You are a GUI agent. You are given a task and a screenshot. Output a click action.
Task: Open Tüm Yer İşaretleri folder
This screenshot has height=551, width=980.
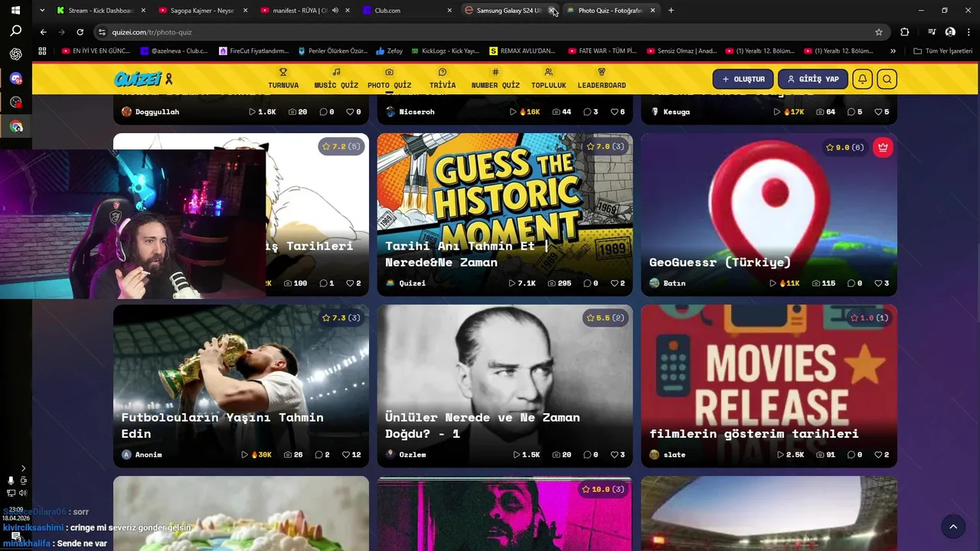click(942, 51)
